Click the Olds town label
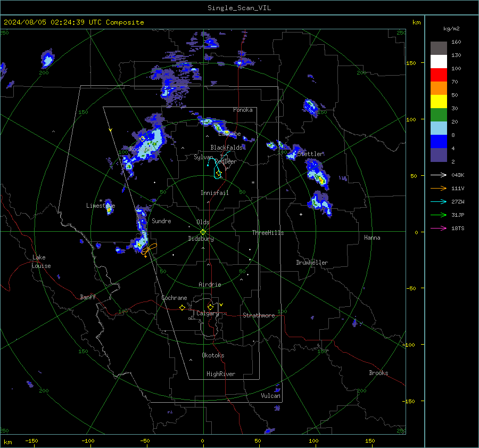This screenshot has width=479, height=448. 203,222
